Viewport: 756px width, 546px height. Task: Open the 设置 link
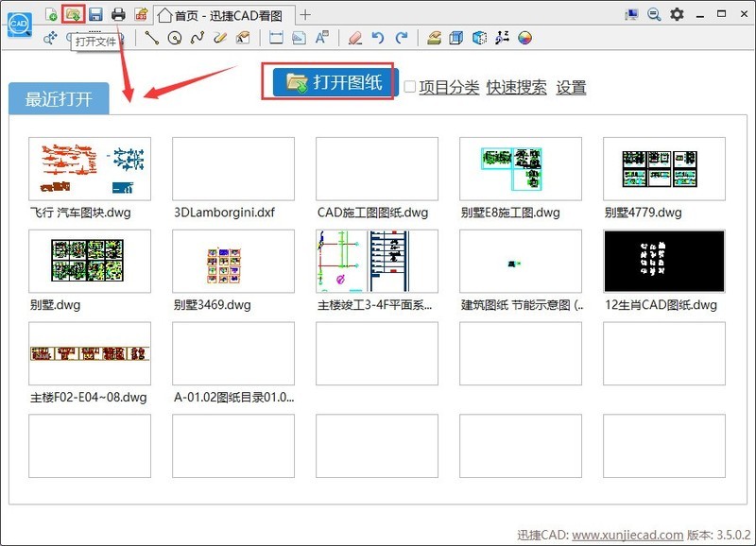[x=571, y=87]
